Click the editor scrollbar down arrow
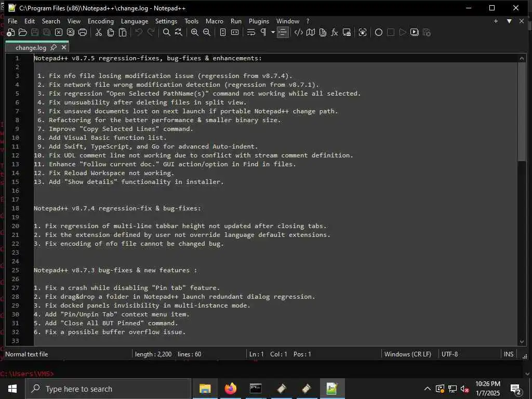The width and height of the screenshot is (532, 399). coord(522,342)
